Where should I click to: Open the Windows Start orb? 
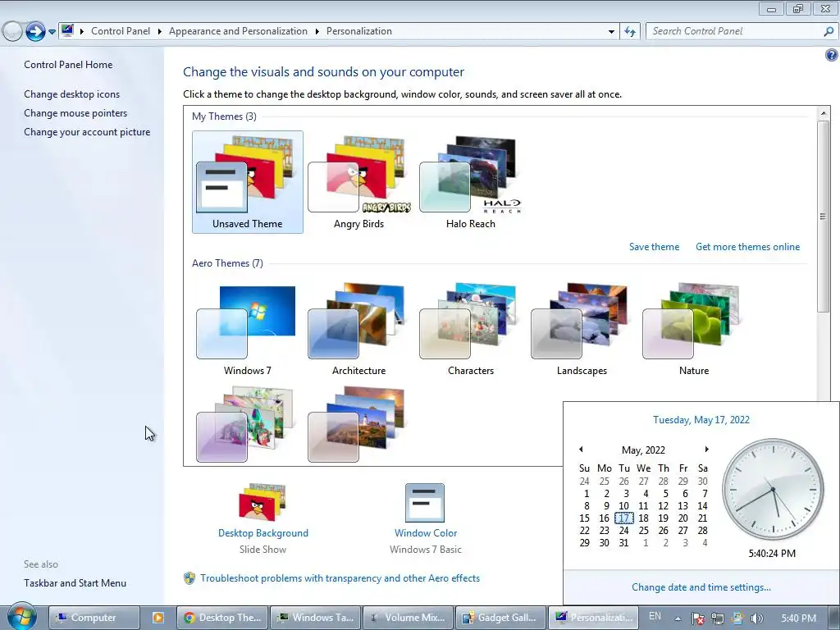tap(21, 617)
